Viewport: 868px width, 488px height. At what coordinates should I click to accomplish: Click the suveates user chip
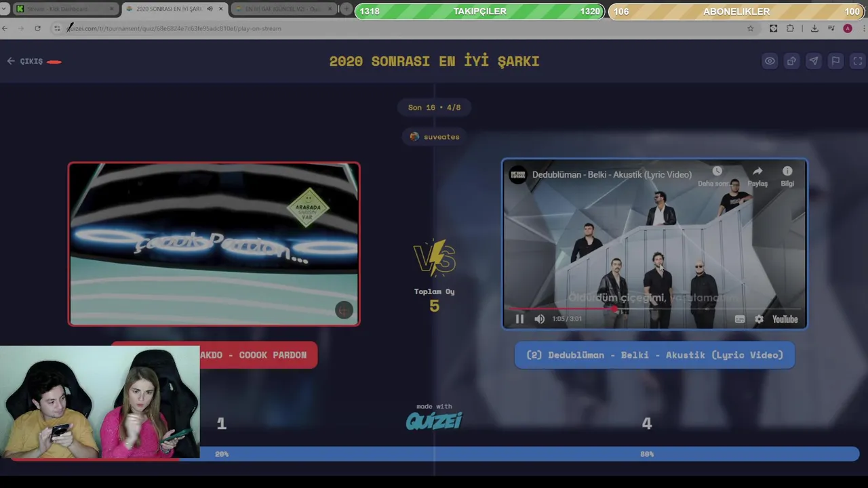pos(435,137)
